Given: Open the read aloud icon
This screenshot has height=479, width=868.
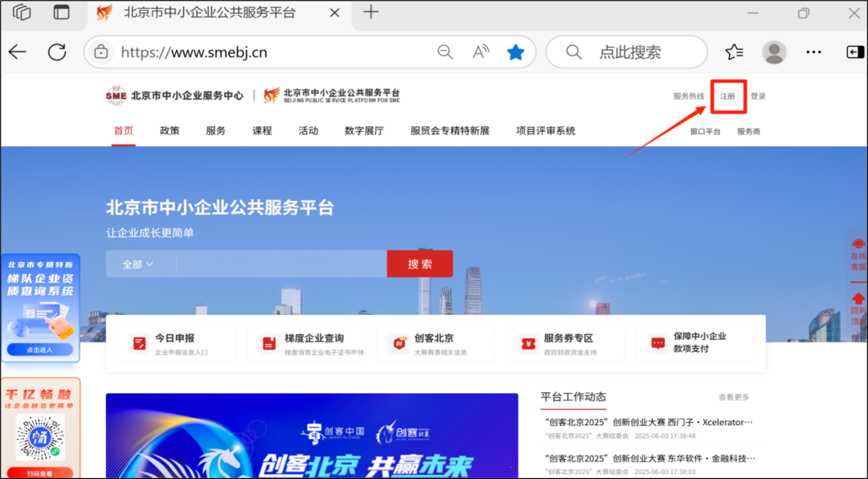Looking at the screenshot, I should pyautogui.click(x=481, y=52).
